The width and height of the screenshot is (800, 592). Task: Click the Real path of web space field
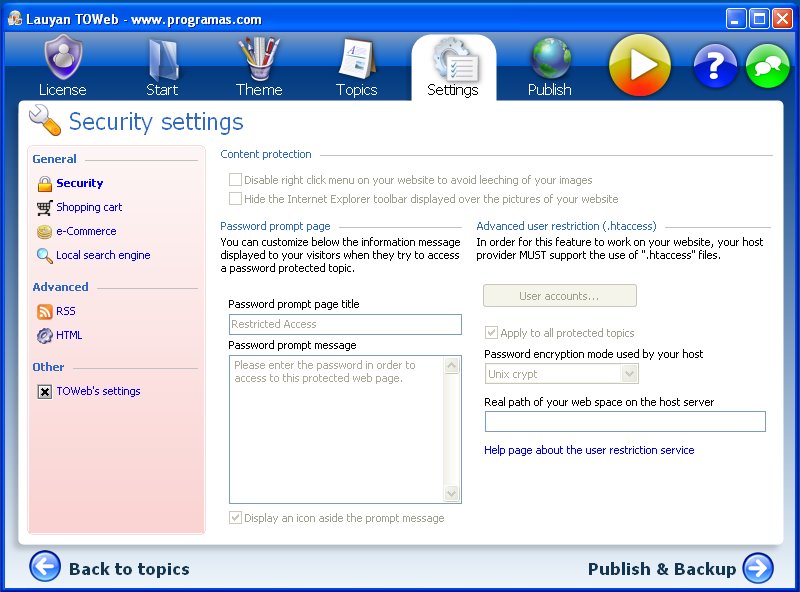625,422
